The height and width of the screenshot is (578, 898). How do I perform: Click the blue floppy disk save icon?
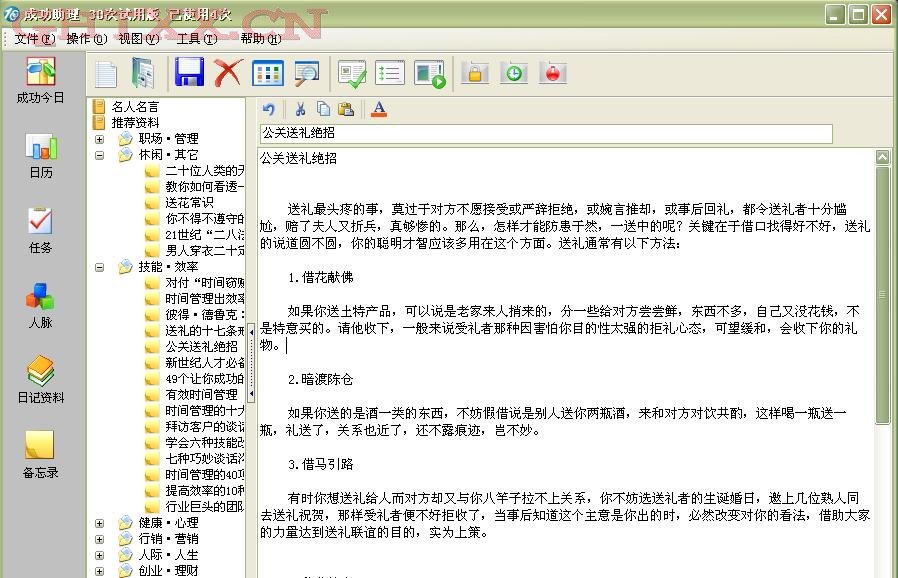pyautogui.click(x=189, y=73)
